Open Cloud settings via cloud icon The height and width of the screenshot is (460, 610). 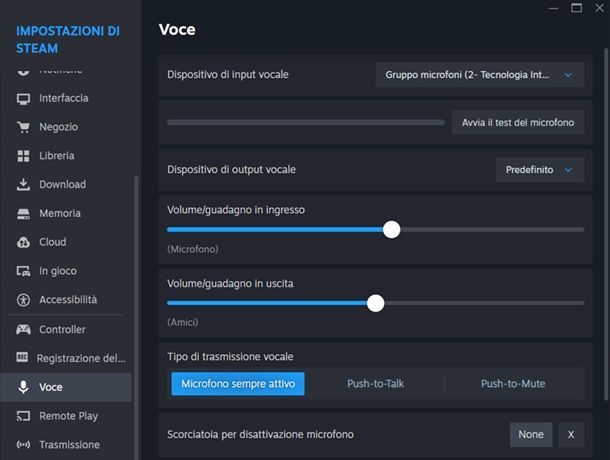pos(23,242)
